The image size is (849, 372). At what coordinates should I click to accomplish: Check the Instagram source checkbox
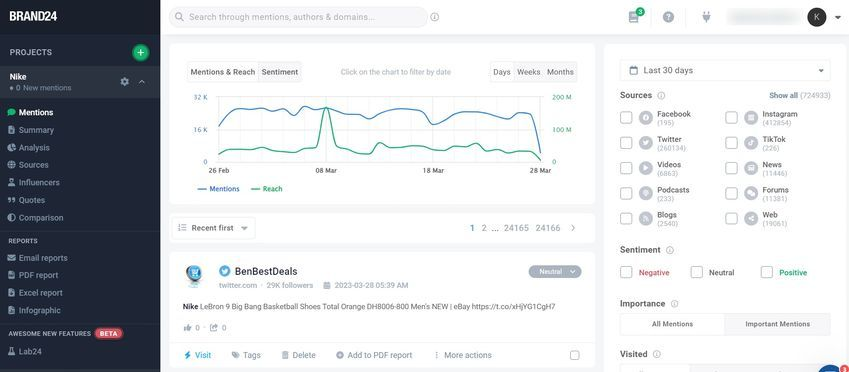[732, 118]
